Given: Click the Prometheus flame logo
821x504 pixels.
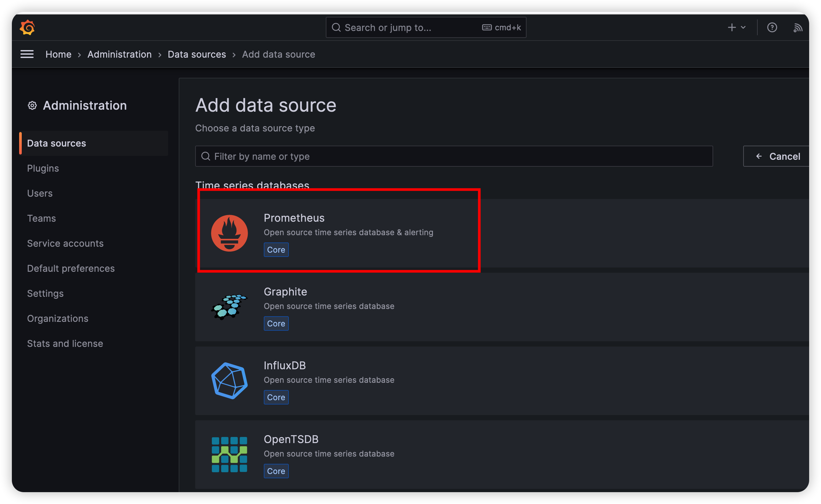Looking at the screenshot, I should (x=229, y=233).
